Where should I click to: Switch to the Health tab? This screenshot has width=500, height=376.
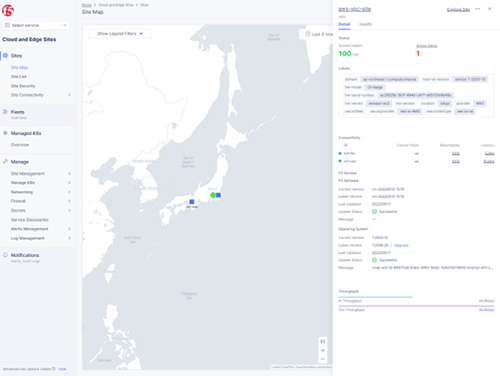coord(365,24)
